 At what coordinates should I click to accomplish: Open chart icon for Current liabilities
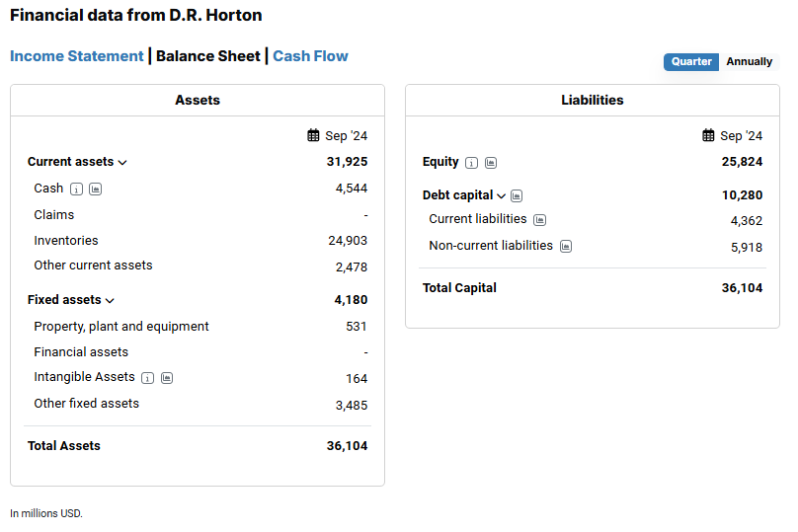coord(539,220)
